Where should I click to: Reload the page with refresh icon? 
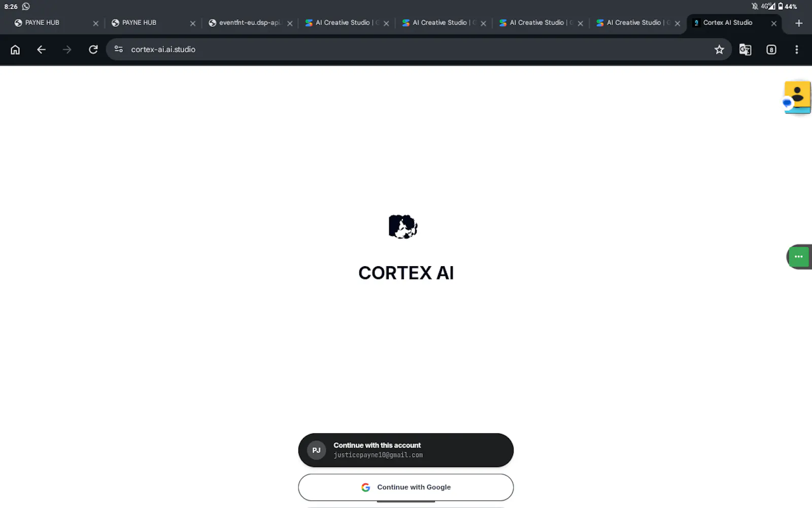click(x=93, y=49)
